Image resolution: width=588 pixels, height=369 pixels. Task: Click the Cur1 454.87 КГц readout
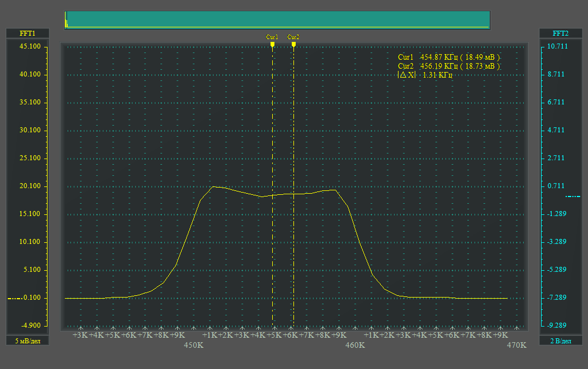[x=448, y=57]
